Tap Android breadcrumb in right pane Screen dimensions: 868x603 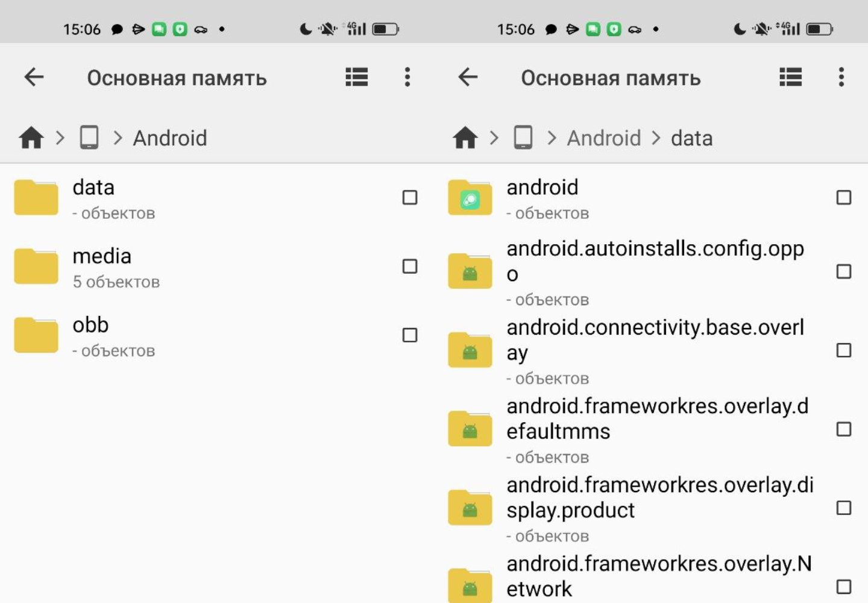pyautogui.click(x=604, y=138)
